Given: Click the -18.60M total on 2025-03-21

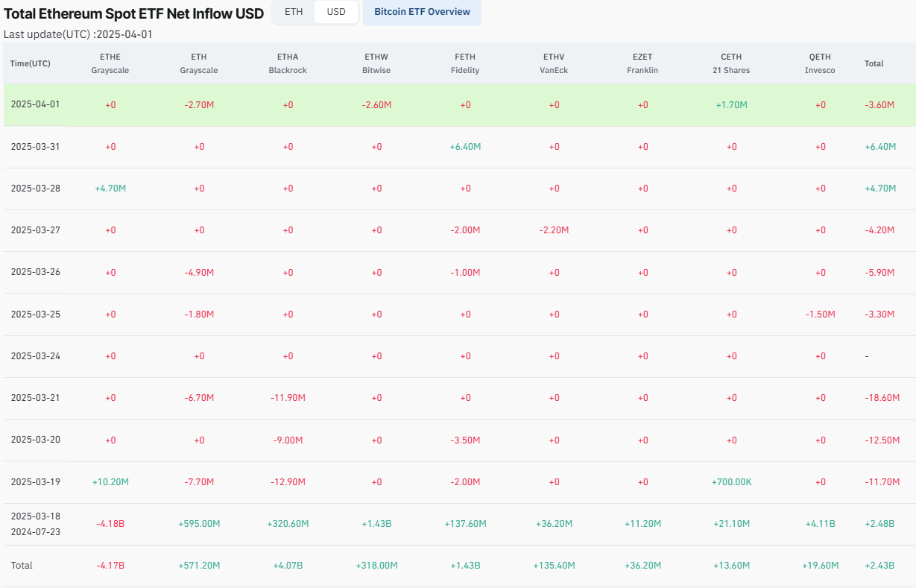Looking at the screenshot, I should pos(880,398).
